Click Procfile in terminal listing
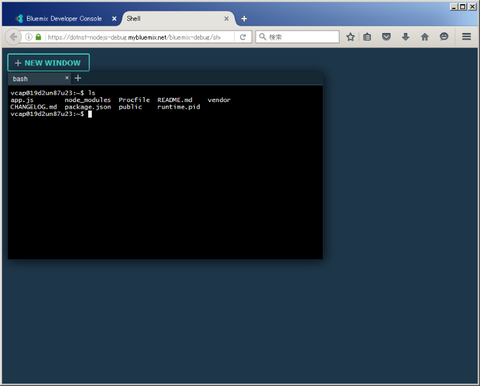 (x=134, y=100)
